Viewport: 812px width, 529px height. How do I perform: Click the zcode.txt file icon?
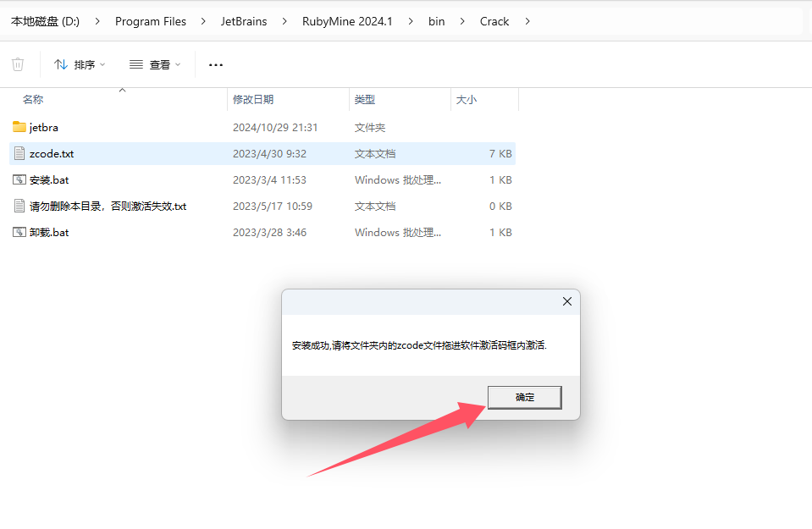click(19, 153)
